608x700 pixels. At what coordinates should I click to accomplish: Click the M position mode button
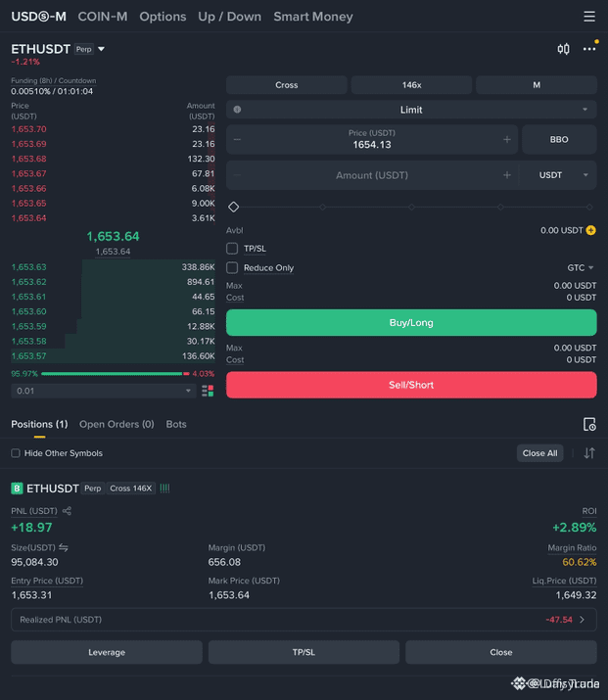tap(537, 85)
